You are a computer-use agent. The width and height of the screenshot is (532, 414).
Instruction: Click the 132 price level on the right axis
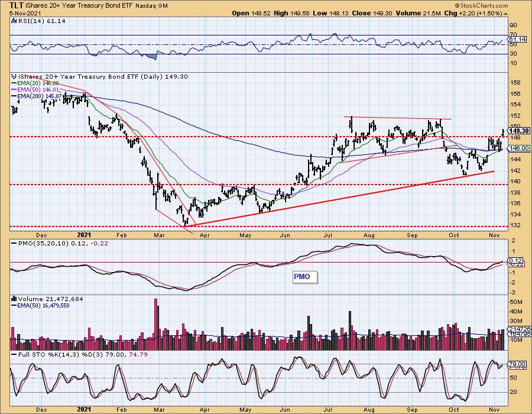(515, 225)
